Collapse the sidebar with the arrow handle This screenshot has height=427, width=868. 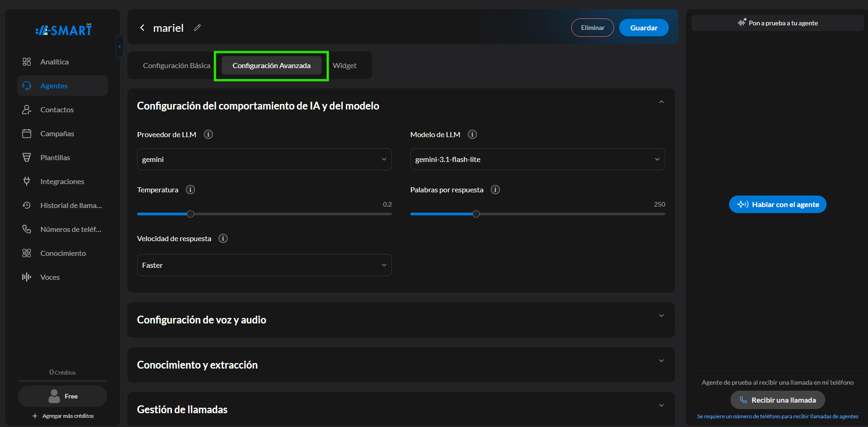pos(120,46)
